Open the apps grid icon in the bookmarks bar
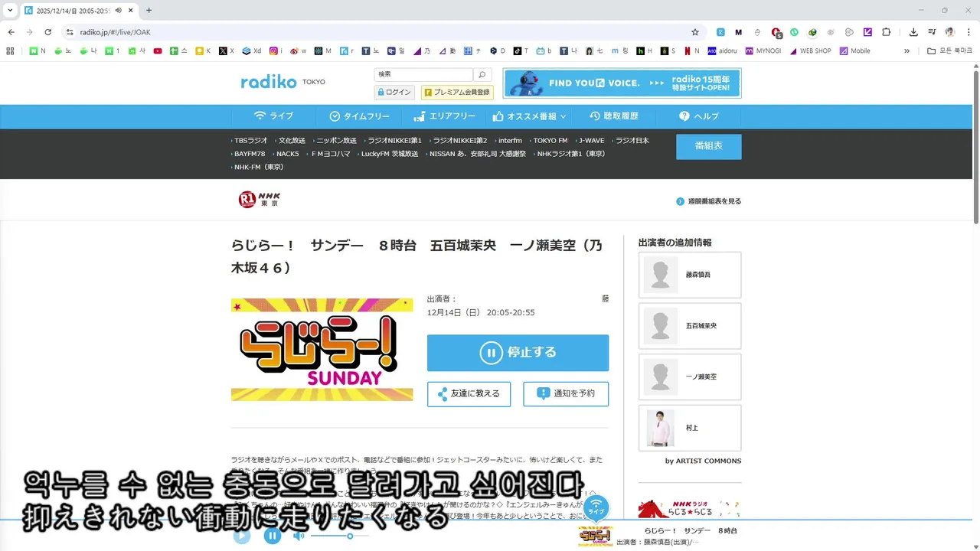This screenshot has height=551, width=980. point(10,51)
